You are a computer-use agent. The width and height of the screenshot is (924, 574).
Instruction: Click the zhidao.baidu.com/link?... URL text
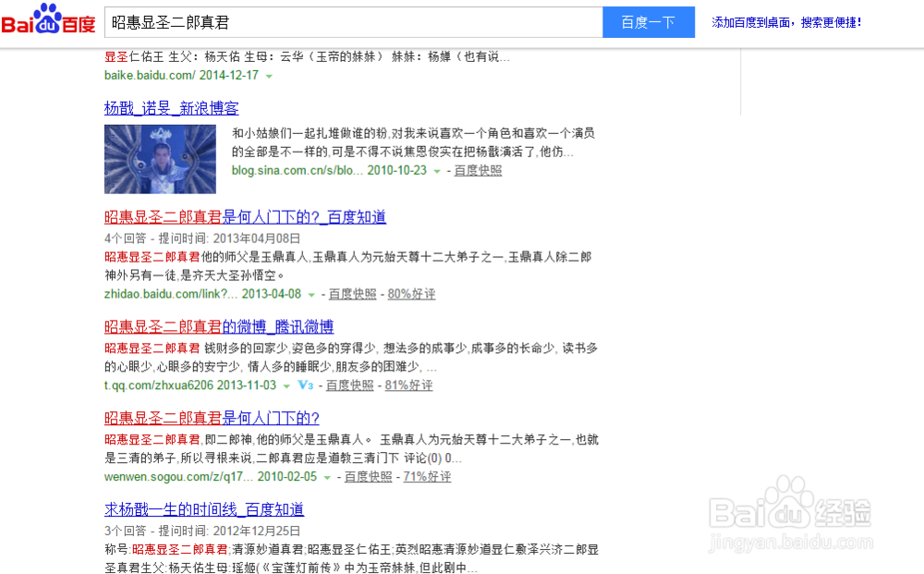(172, 294)
